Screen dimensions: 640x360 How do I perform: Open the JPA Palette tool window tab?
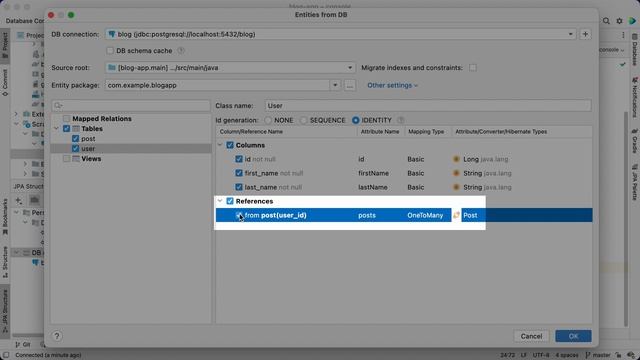pyautogui.click(x=635, y=182)
